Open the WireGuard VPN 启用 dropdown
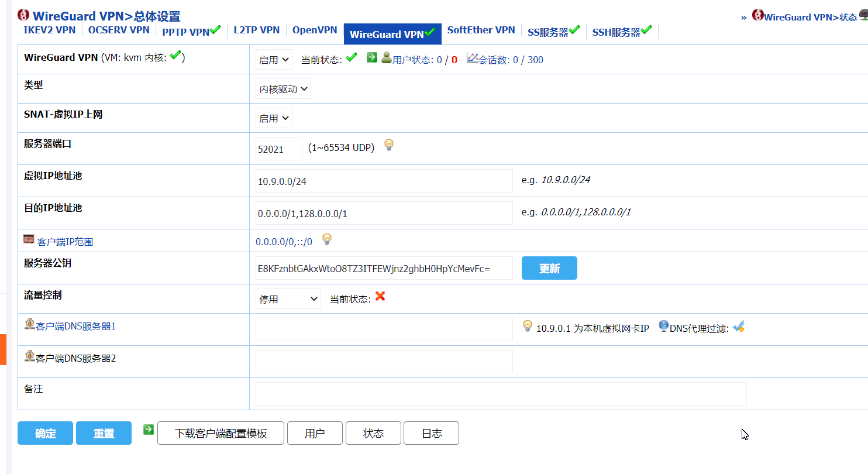Screen dimensions: 868x474 pyautogui.click(x=274, y=59)
